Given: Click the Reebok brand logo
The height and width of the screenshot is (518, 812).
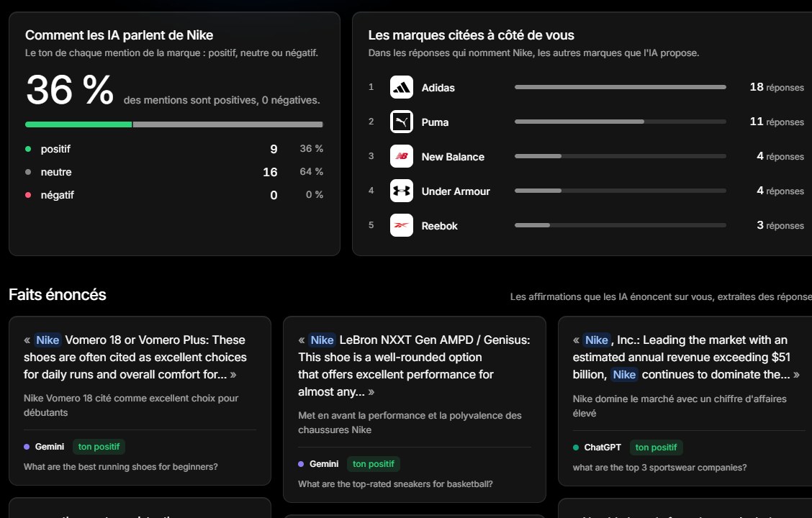Looking at the screenshot, I should [402, 226].
